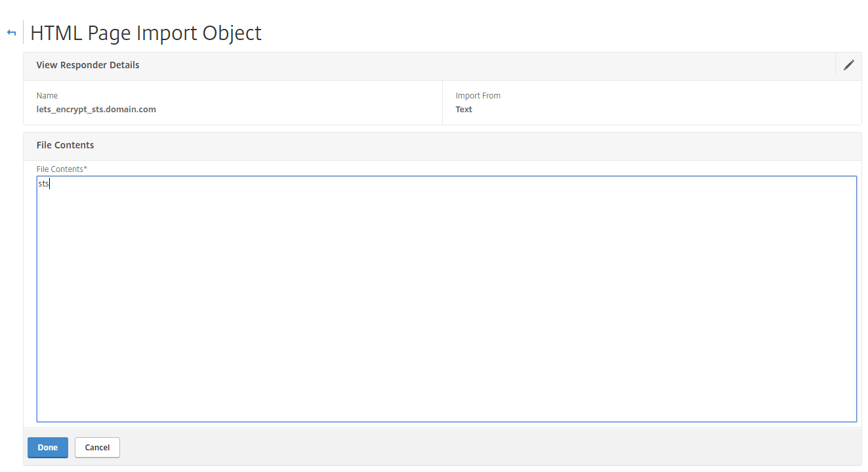Screen dimensions: 868x472
Task: Click the Cancel button
Action: pos(97,447)
